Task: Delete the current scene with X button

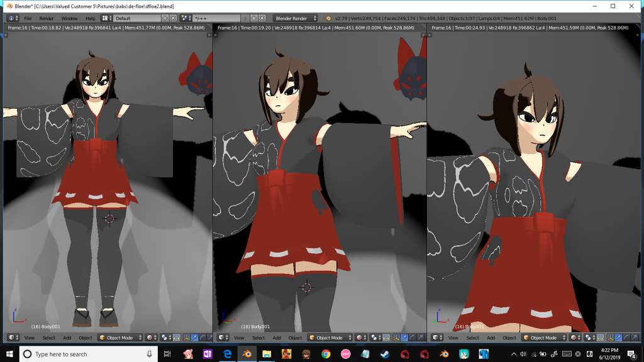Action: click(x=262, y=18)
